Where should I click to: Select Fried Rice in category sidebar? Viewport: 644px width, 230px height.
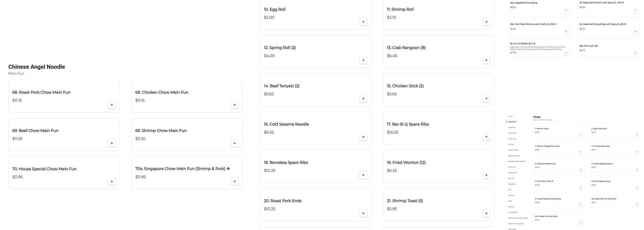pos(512,127)
